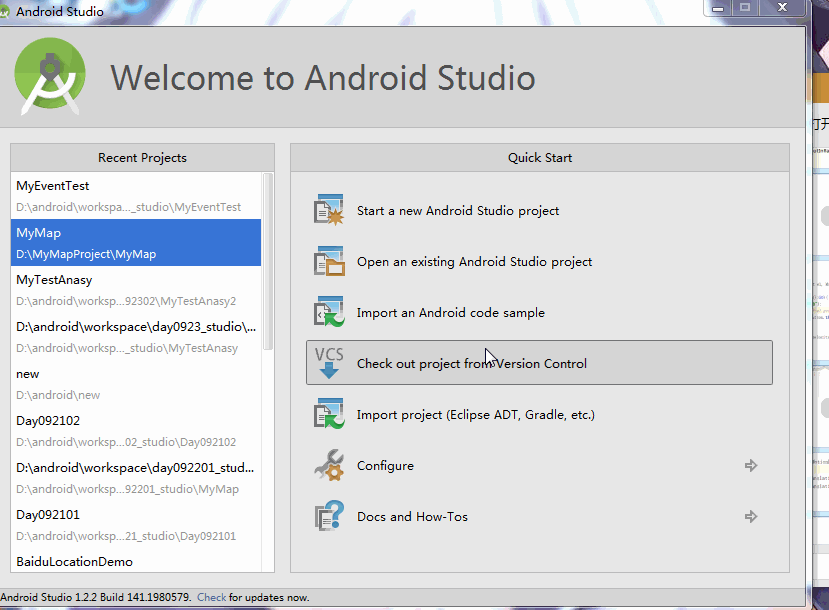829x610 pixels.
Task: Minimize the Android Studio window
Action: (x=717, y=7)
